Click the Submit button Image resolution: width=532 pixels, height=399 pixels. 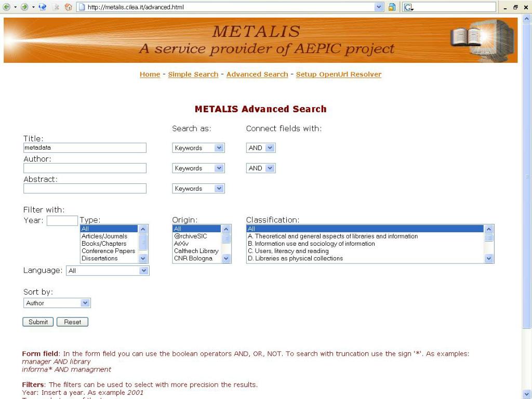pos(38,322)
